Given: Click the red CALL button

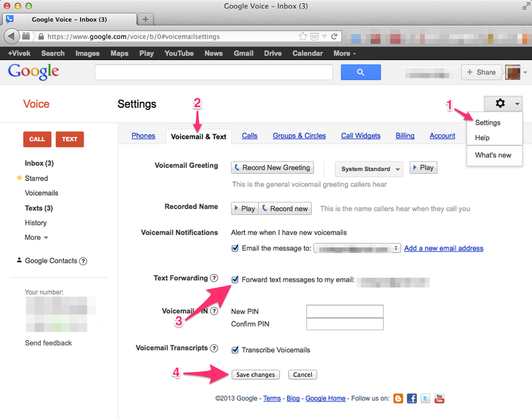Looking at the screenshot, I should [x=37, y=139].
